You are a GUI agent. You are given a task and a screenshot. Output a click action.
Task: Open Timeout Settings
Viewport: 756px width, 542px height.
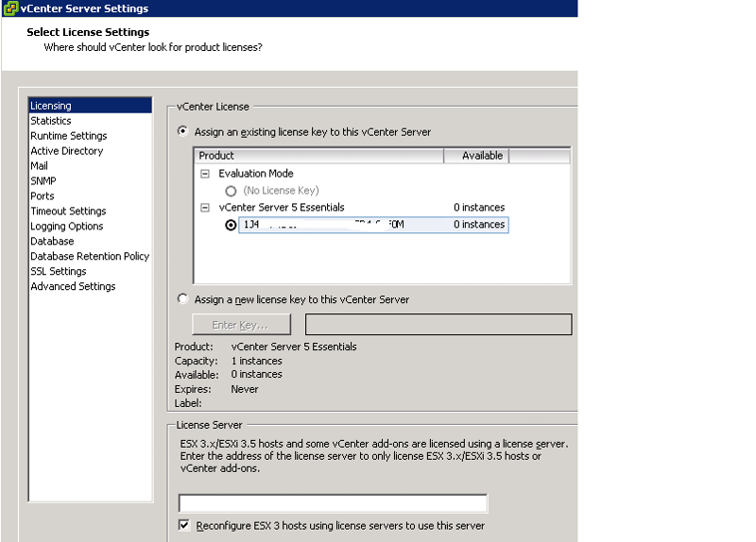68,211
